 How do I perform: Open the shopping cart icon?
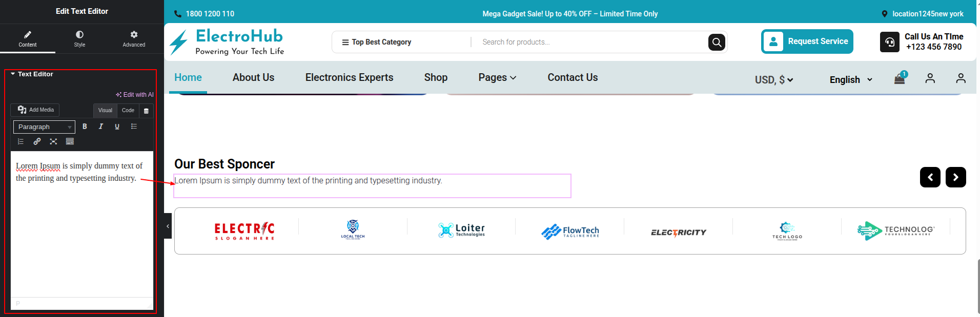900,78
